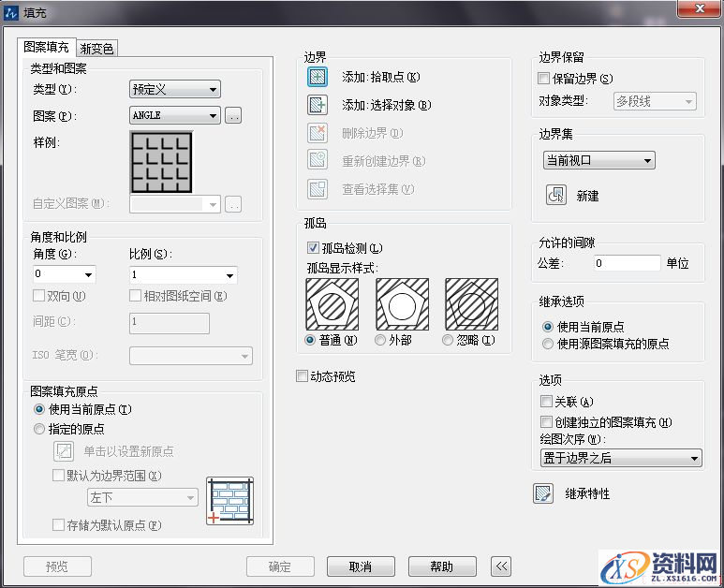The height and width of the screenshot is (588, 724).
Task: Open the ISO 笔宽 (pen width) dropdown
Action: 191,356
